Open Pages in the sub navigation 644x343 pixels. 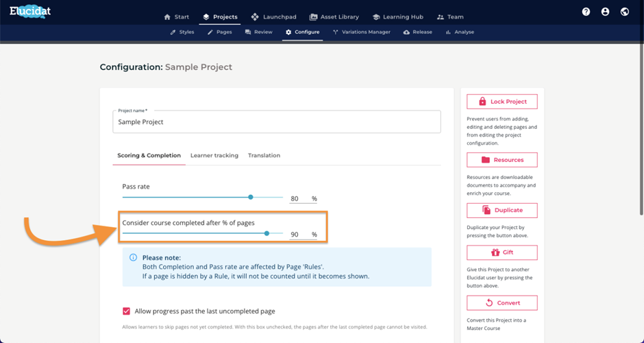click(x=219, y=32)
